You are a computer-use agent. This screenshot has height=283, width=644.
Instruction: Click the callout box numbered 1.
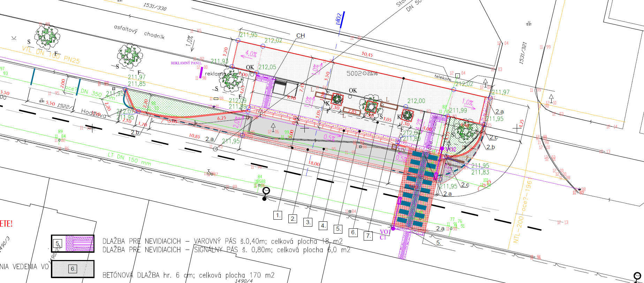278,215
